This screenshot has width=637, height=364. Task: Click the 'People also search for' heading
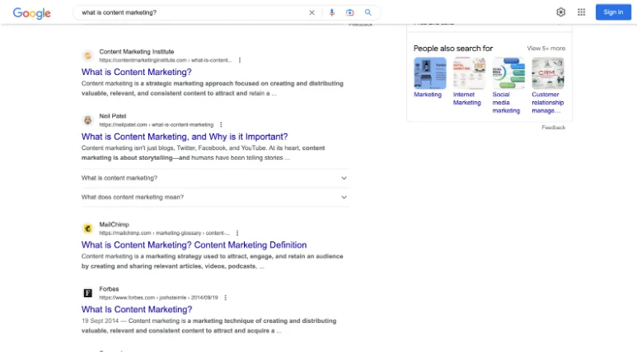453,49
